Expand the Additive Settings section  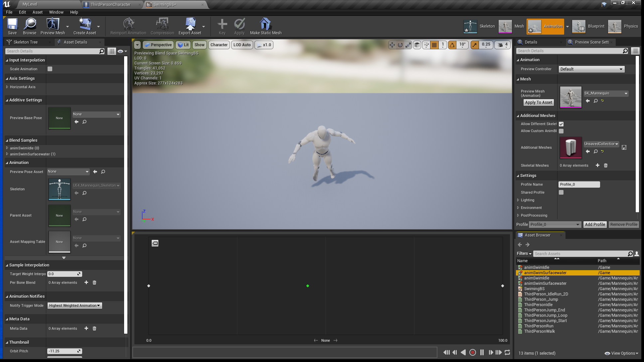(7, 99)
